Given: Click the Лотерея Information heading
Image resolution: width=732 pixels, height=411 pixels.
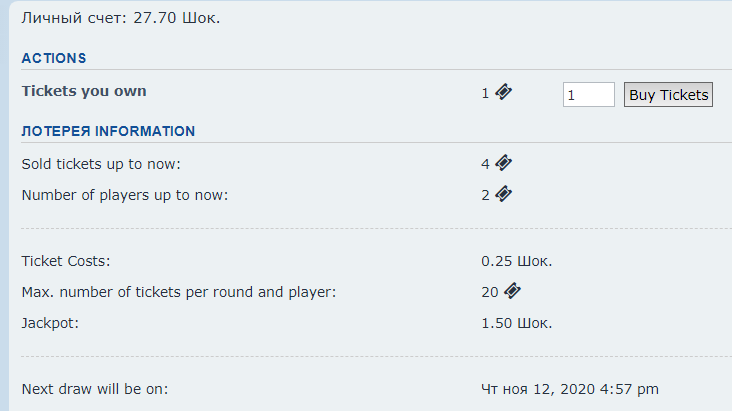Looking at the screenshot, I should pos(108,131).
